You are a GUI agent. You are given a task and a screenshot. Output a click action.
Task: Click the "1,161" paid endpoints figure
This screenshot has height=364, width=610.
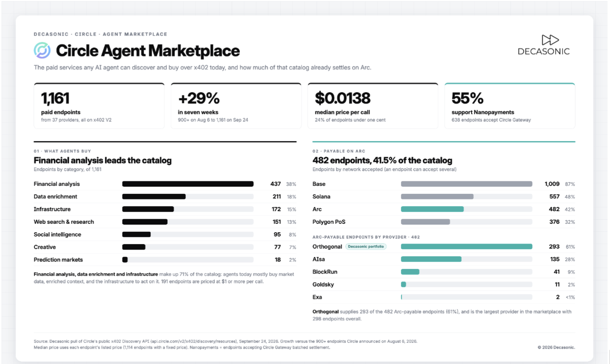point(55,98)
